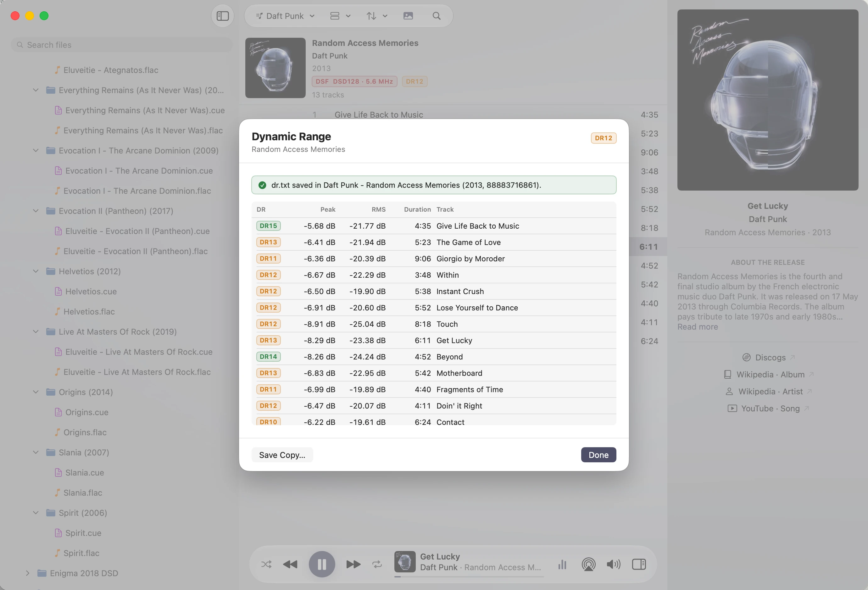Open the Read more link

point(697,327)
